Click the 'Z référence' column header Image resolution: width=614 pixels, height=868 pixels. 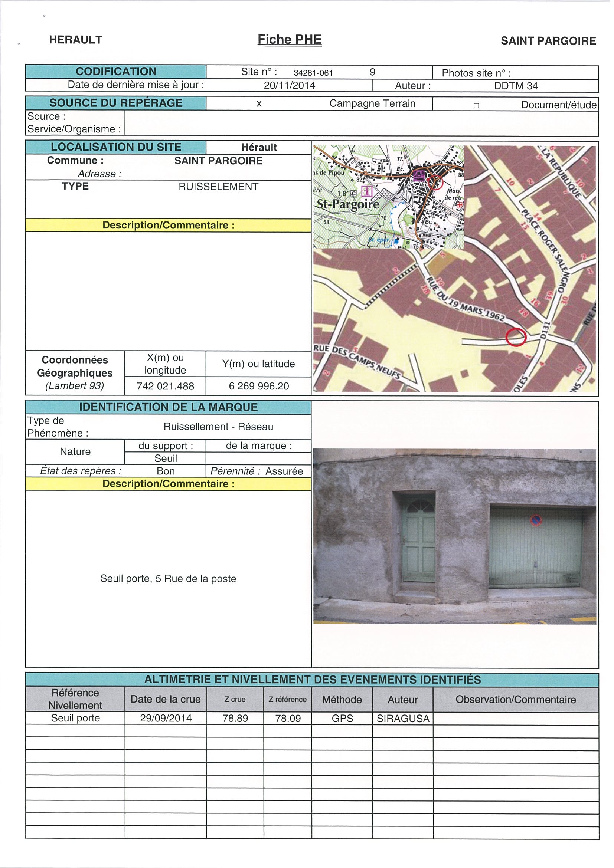click(x=288, y=700)
